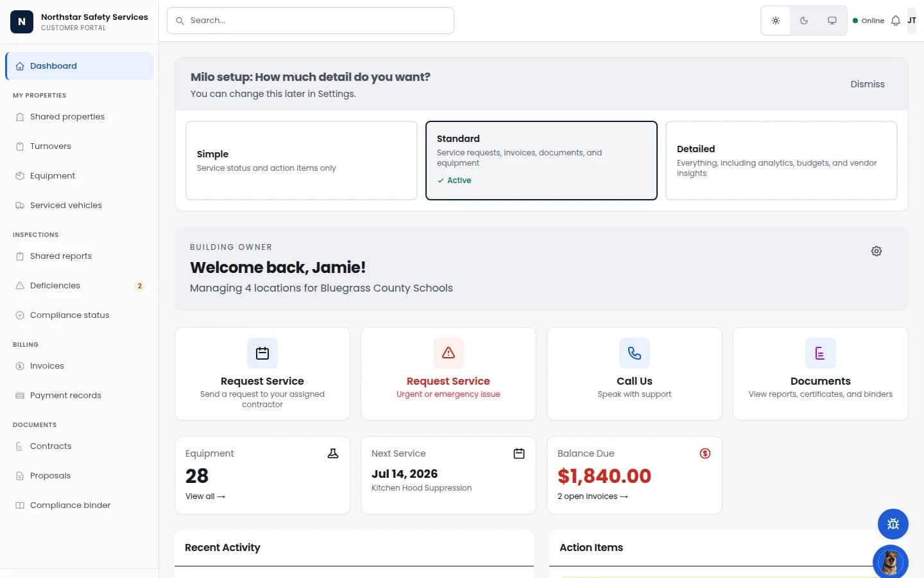Open the urgent emergency Request Service card
The image size is (924, 578).
pyautogui.click(x=449, y=374)
